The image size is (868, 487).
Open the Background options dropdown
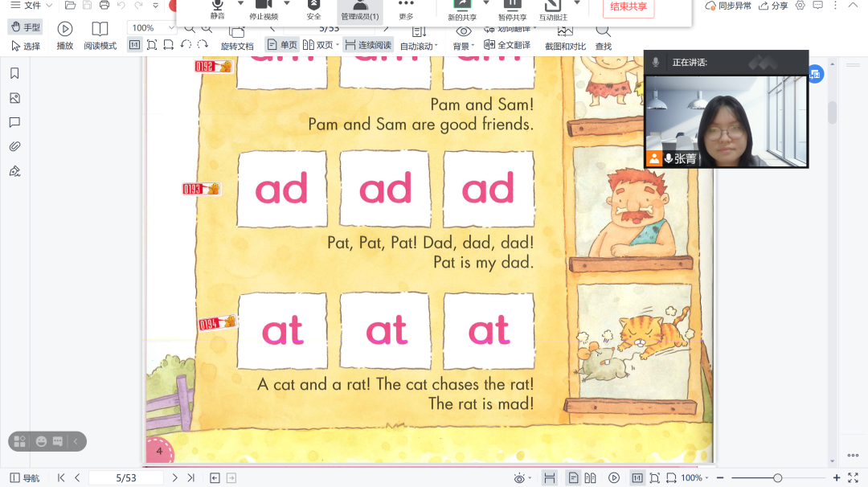[473, 46]
